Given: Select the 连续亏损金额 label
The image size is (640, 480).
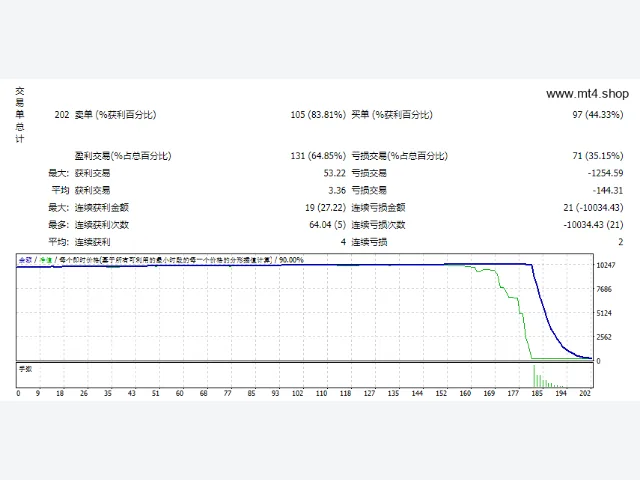Looking at the screenshot, I should pos(378,208).
